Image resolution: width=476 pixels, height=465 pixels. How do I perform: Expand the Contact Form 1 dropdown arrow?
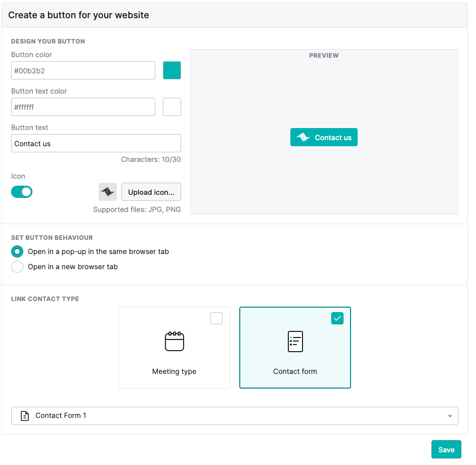[x=450, y=416]
